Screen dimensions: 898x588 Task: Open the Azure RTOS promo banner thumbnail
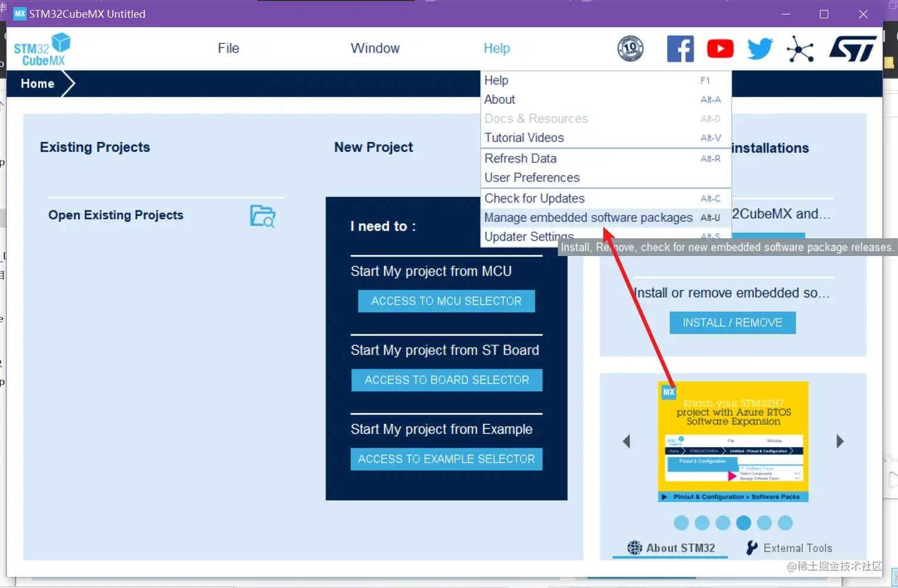coord(733,441)
